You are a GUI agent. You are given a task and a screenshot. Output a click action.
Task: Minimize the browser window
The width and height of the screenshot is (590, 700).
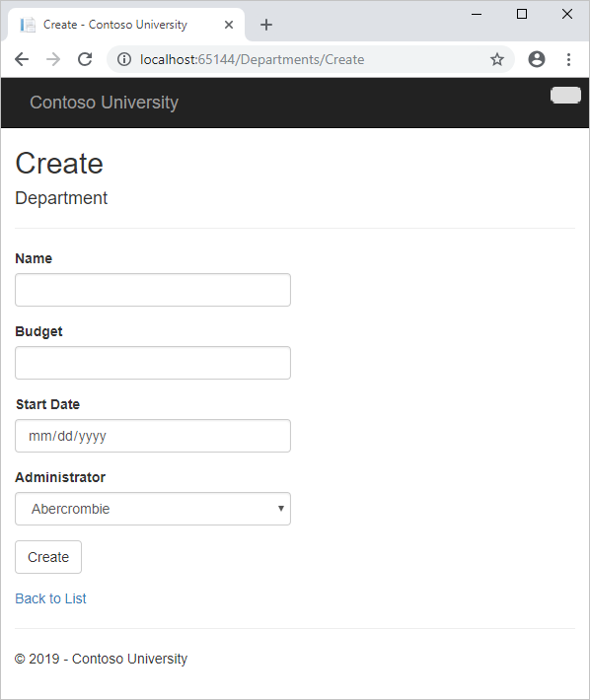(x=477, y=14)
